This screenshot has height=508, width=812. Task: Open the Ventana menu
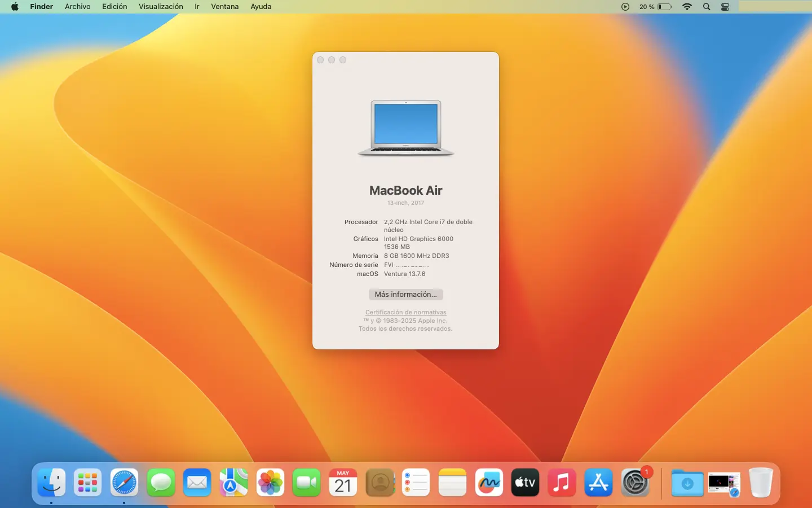pos(225,7)
